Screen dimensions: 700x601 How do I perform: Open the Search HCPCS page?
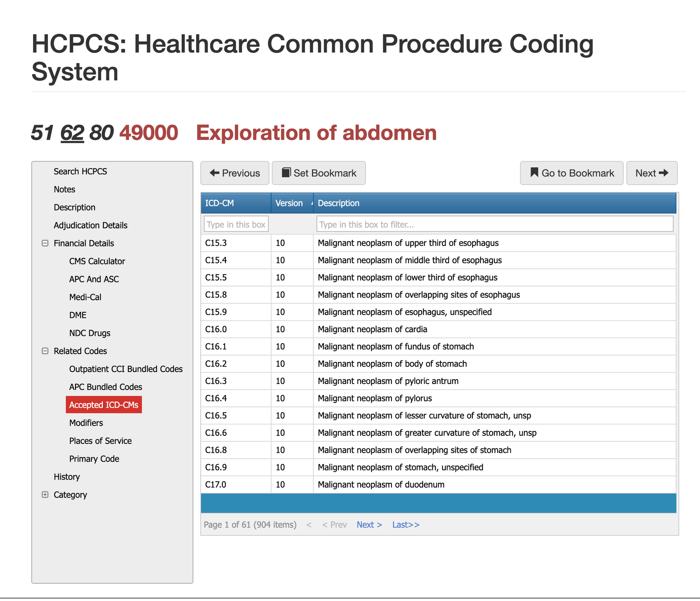[x=80, y=171]
